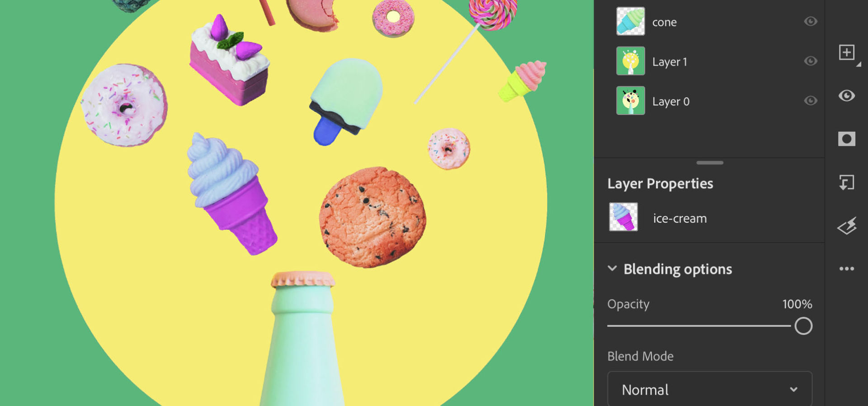Viewport: 868px width, 406px height.
Task: Open the three-dots more options menu
Action: point(846,269)
